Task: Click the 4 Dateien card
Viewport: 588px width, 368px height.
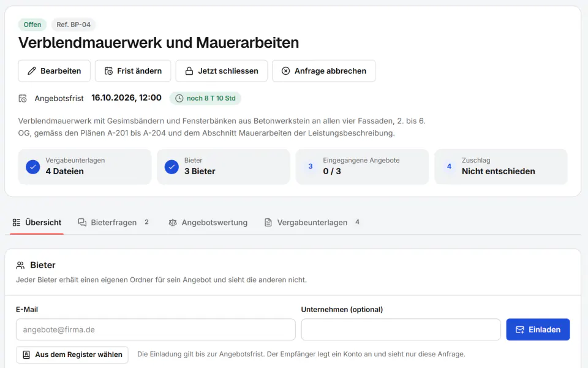Action: (85, 167)
